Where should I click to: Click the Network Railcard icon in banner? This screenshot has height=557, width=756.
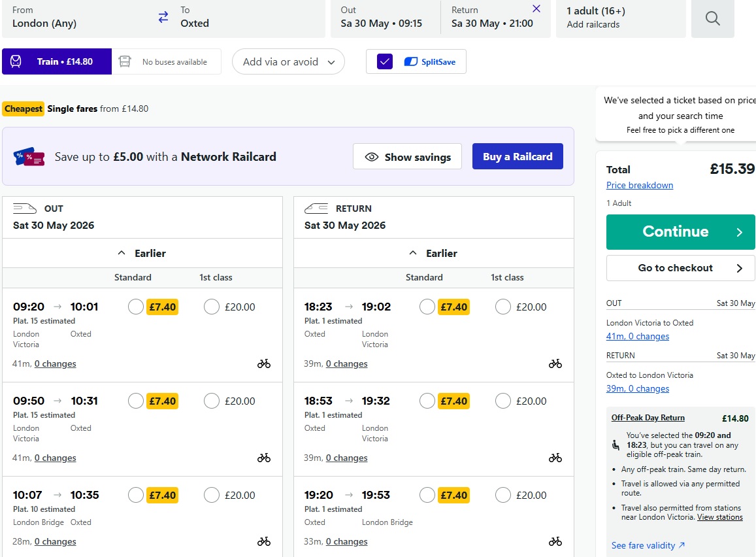[x=29, y=157]
